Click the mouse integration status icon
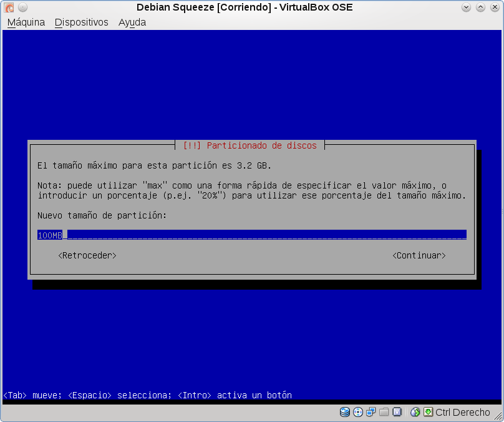The height and width of the screenshot is (422, 504). pyautogui.click(x=415, y=412)
